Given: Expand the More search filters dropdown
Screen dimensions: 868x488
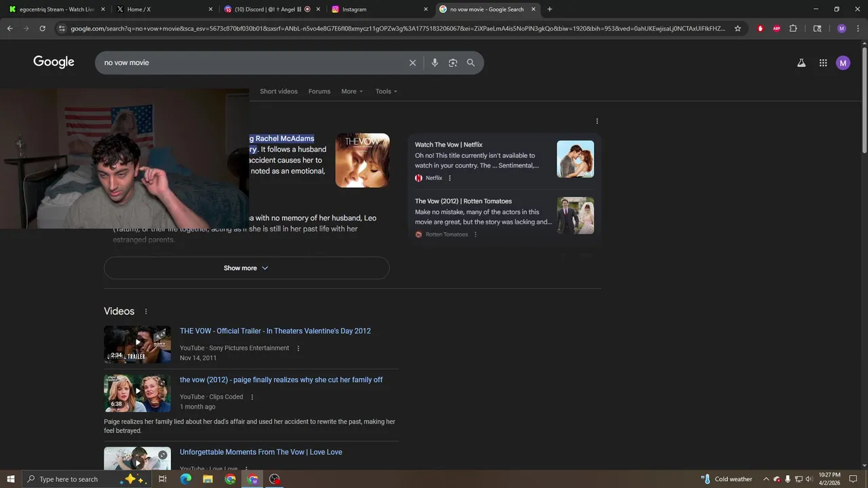Looking at the screenshot, I should [352, 91].
